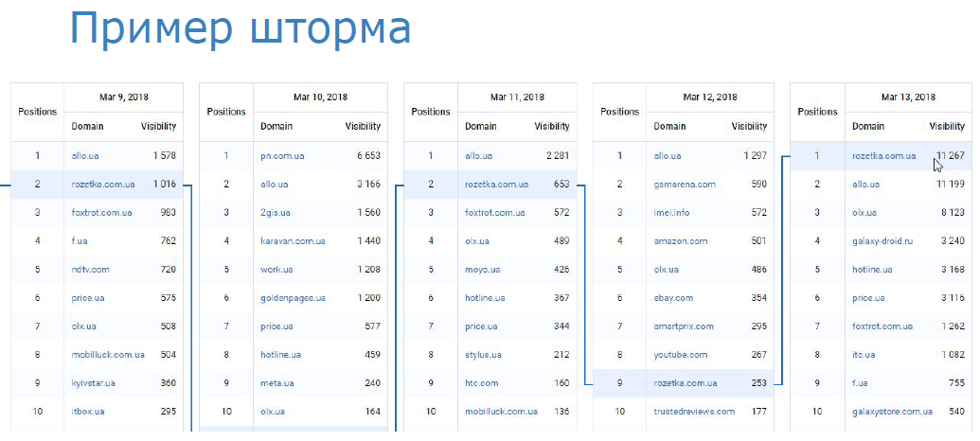Select visibility value 8 123 in Mar 13 table
Image resolution: width=980 pixels, height=441 pixels.
pos(953,212)
